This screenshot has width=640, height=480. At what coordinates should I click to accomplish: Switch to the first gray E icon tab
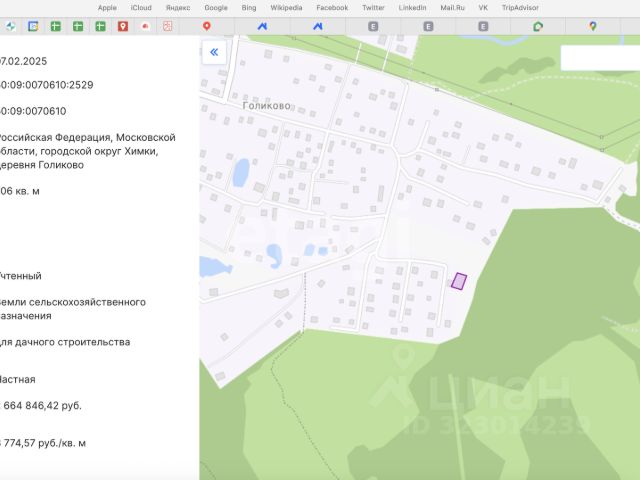373,27
